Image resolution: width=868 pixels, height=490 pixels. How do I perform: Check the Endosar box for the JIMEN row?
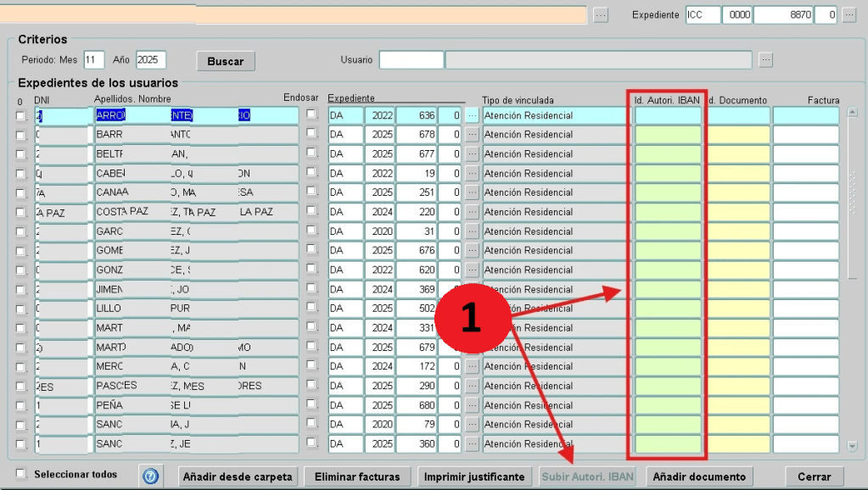coord(311,288)
